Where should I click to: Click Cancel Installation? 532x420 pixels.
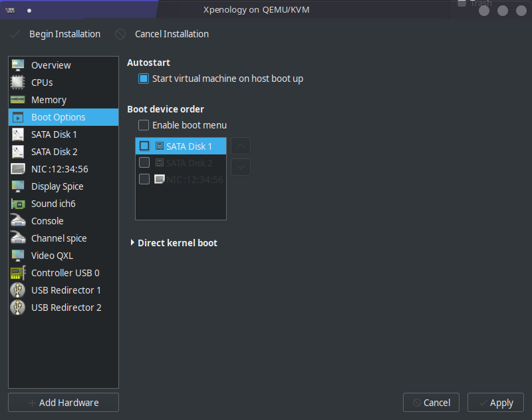point(172,34)
